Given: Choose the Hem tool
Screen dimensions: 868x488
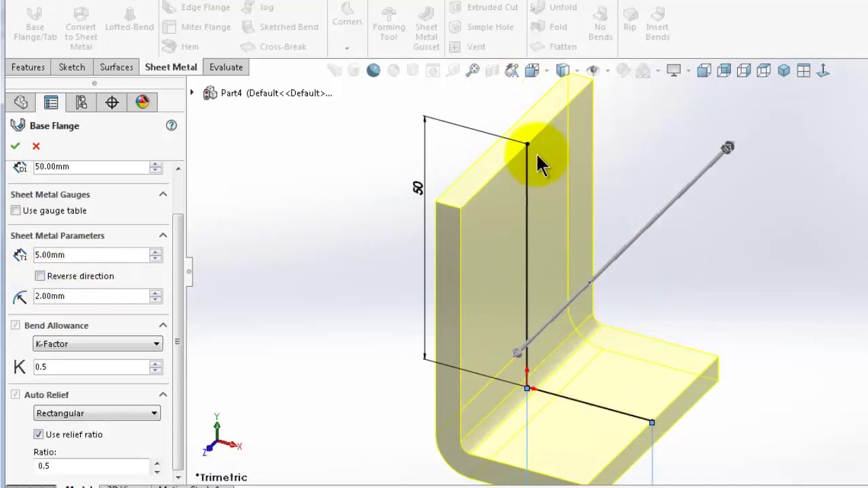Looking at the screenshot, I should click(180, 47).
